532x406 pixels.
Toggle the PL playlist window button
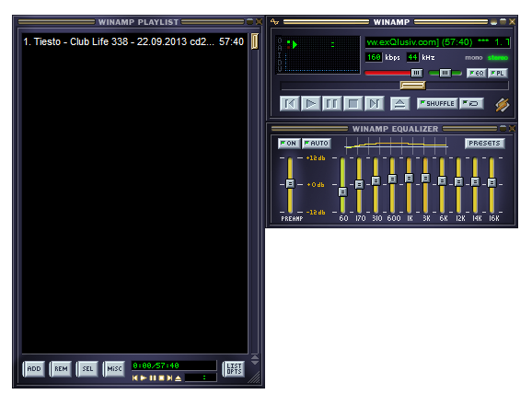[498, 73]
